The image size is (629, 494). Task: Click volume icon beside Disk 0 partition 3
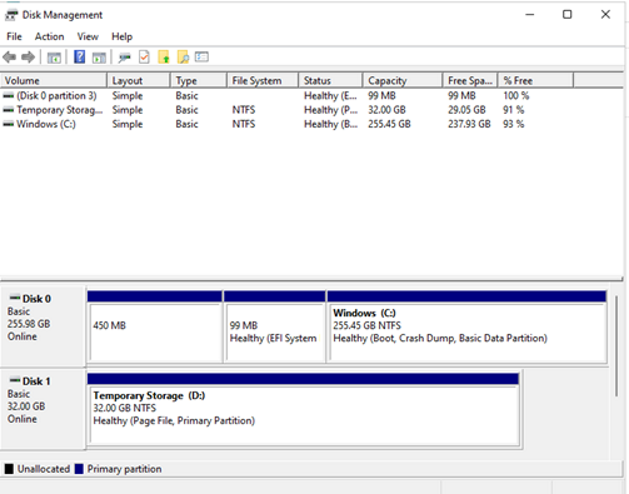pos(8,96)
